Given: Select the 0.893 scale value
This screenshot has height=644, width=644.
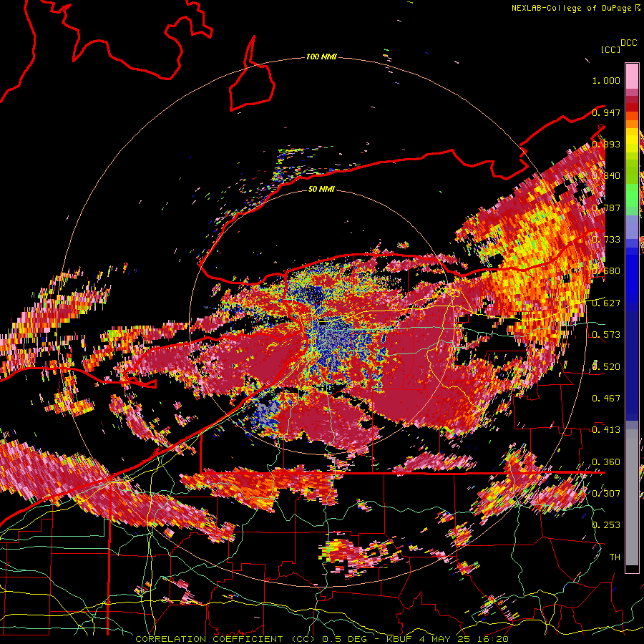Looking at the screenshot, I should click(606, 144).
